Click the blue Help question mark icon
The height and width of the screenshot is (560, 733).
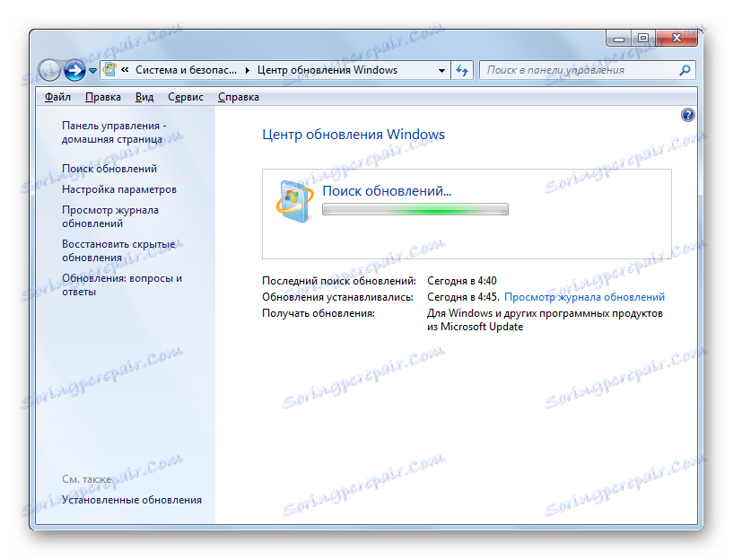(x=687, y=115)
